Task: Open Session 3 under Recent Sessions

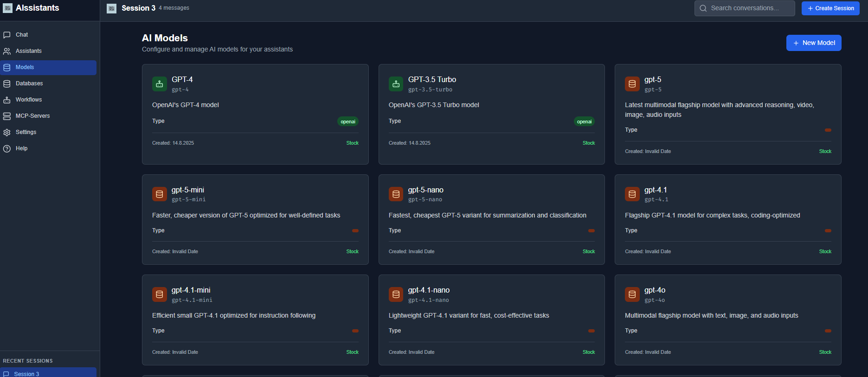Action: 48,372
